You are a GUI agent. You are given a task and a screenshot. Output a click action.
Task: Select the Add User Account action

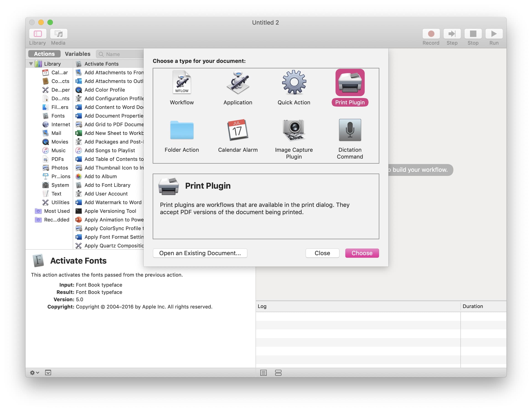[x=109, y=194]
